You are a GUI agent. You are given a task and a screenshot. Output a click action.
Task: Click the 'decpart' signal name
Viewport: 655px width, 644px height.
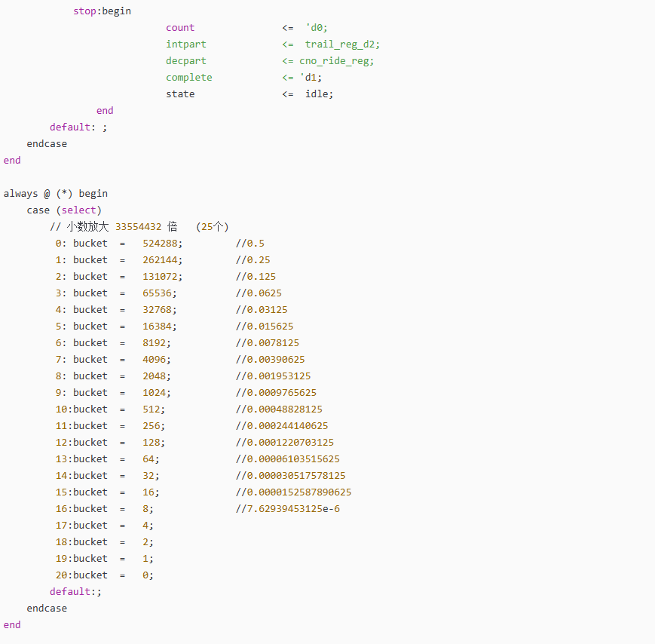tap(186, 61)
